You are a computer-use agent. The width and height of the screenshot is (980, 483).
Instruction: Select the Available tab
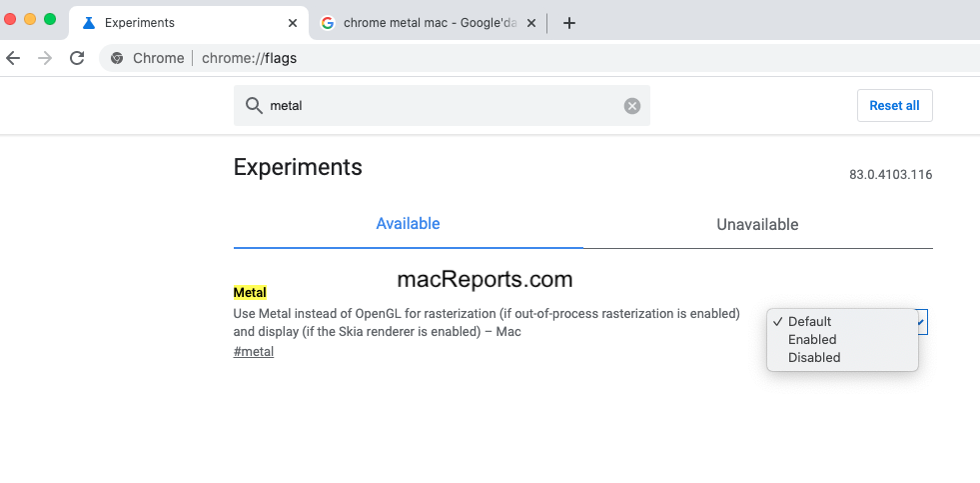[409, 224]
